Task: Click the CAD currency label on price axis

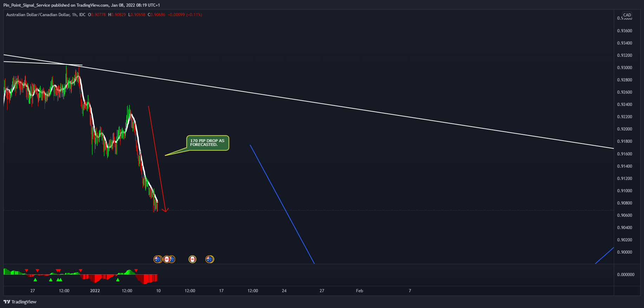Action: [627, 15]
